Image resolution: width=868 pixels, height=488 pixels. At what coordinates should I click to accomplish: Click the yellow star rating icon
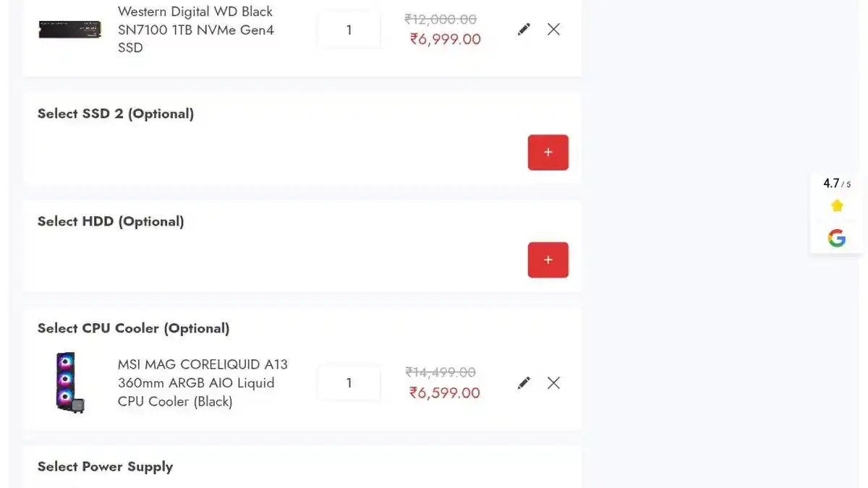(x=837, y=206)
